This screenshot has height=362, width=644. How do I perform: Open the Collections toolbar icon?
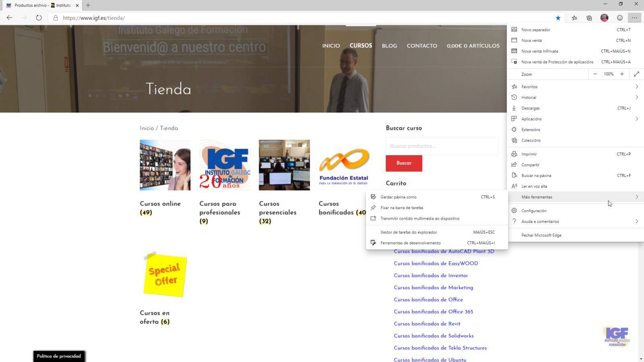point(589,18)
